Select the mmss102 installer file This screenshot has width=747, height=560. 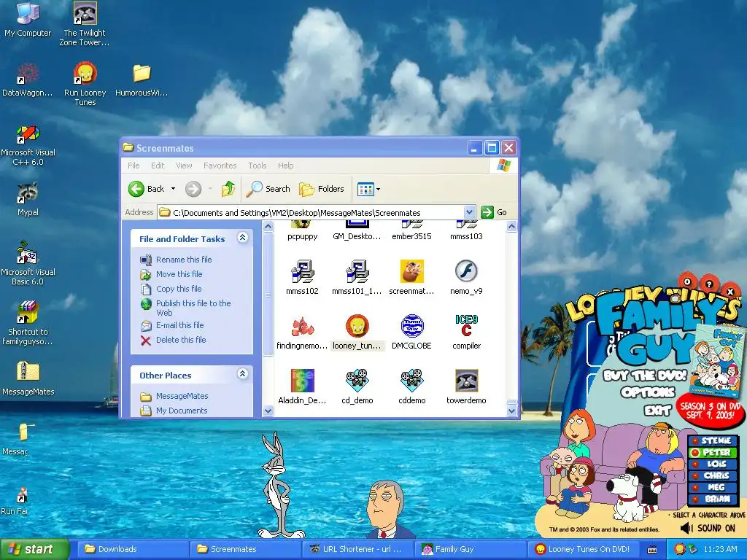click(x=302, y=278)
